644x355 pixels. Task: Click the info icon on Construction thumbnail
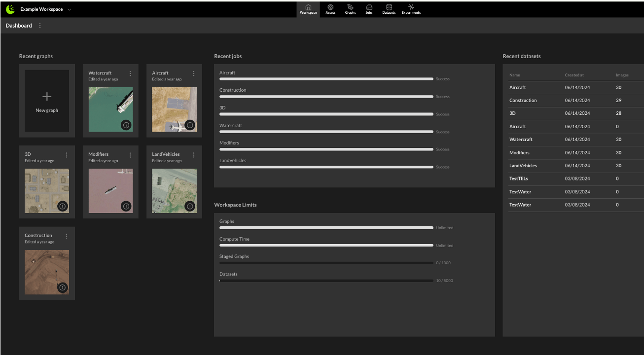point(62,287)
